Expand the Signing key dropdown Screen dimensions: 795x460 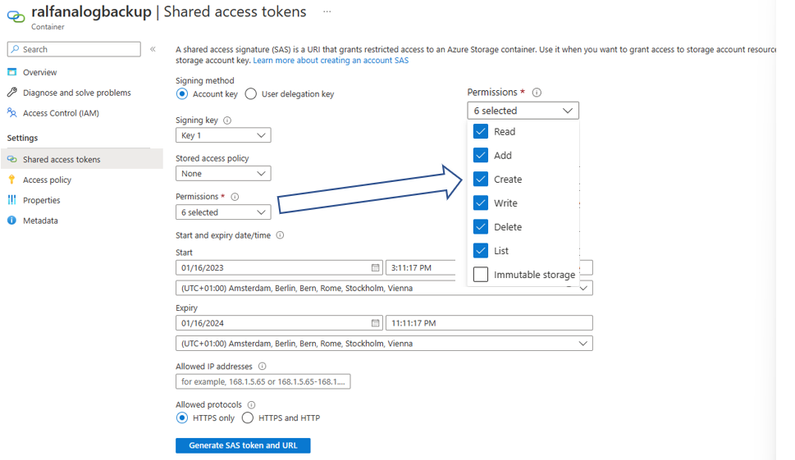coord(223,135)
